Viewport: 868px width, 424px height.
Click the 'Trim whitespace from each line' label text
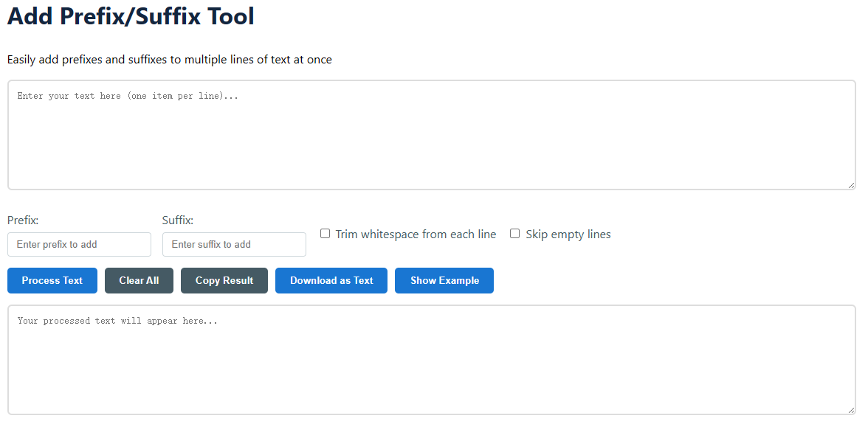click(x=416, y=234)
